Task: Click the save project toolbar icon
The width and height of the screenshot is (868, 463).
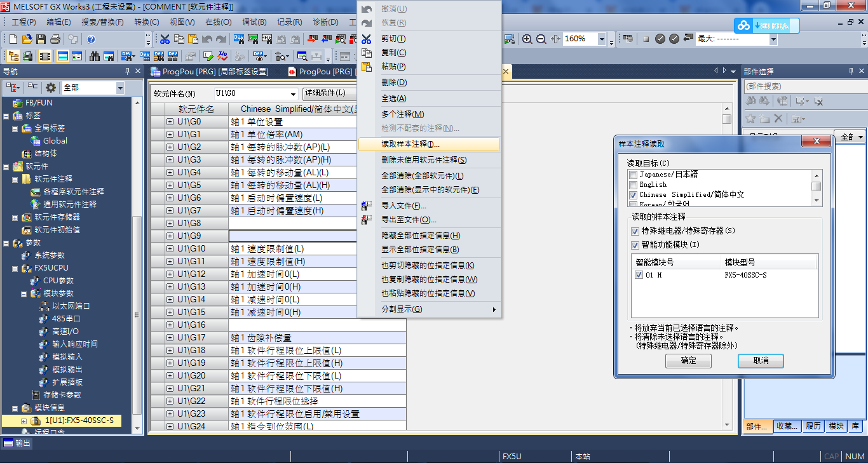Action: click(x=41, y=39)
